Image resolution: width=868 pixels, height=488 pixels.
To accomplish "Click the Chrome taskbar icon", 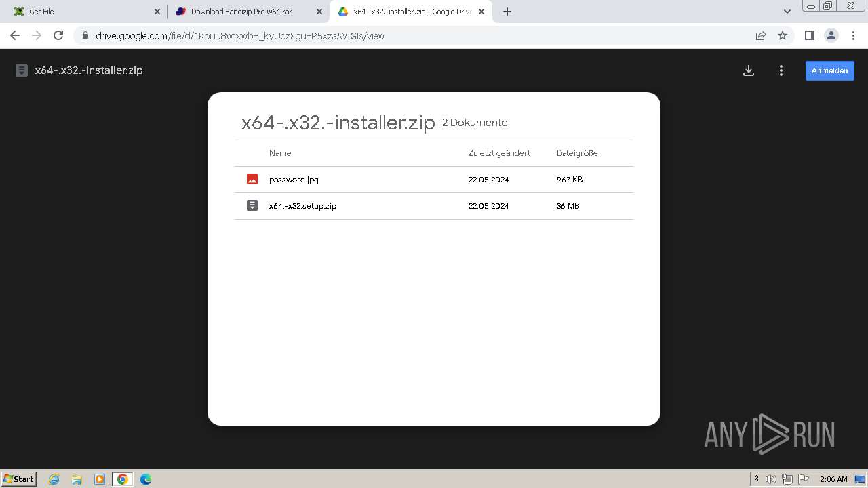I will (x=123, y=479).
